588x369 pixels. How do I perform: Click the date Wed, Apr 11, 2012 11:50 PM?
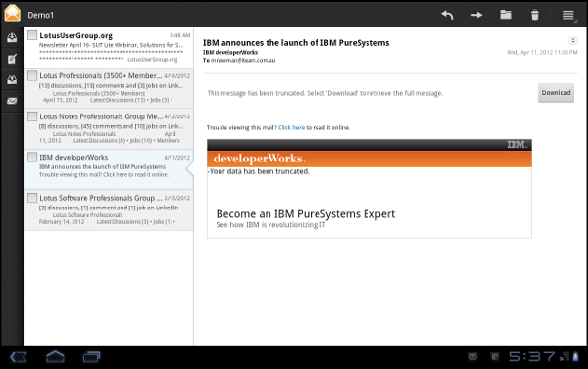coord(542,52)
